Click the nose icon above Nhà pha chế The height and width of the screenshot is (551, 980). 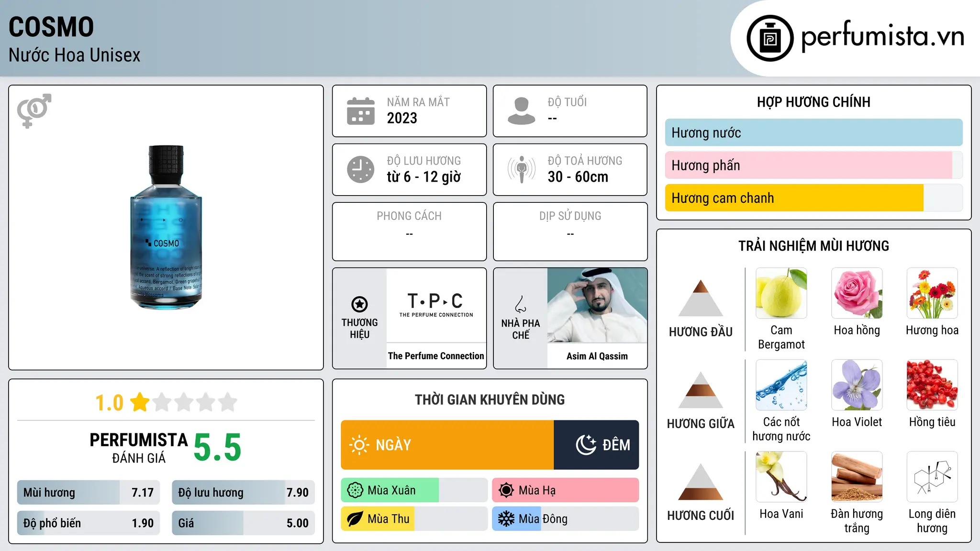[521, 304]
